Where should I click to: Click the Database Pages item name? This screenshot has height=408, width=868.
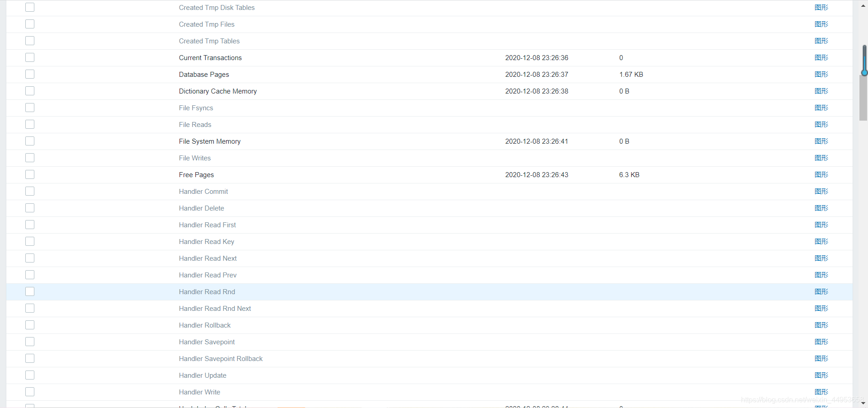[204, 74]
